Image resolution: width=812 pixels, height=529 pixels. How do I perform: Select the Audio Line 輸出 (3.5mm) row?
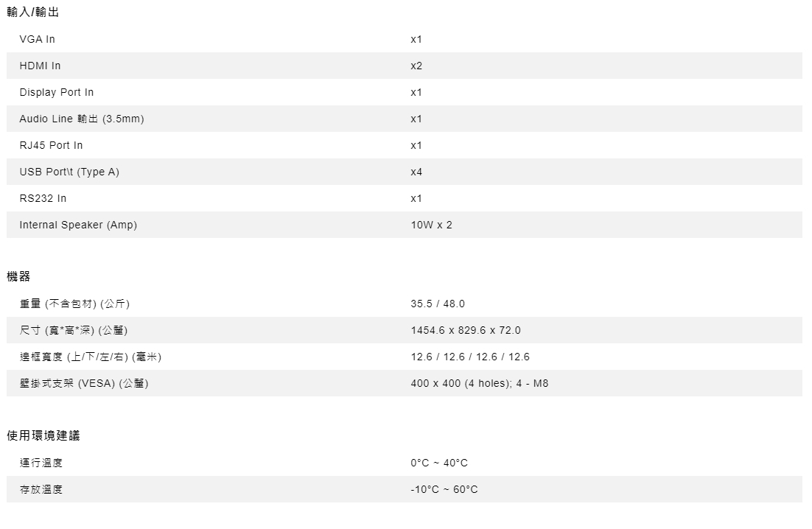(x=405, y=119)
